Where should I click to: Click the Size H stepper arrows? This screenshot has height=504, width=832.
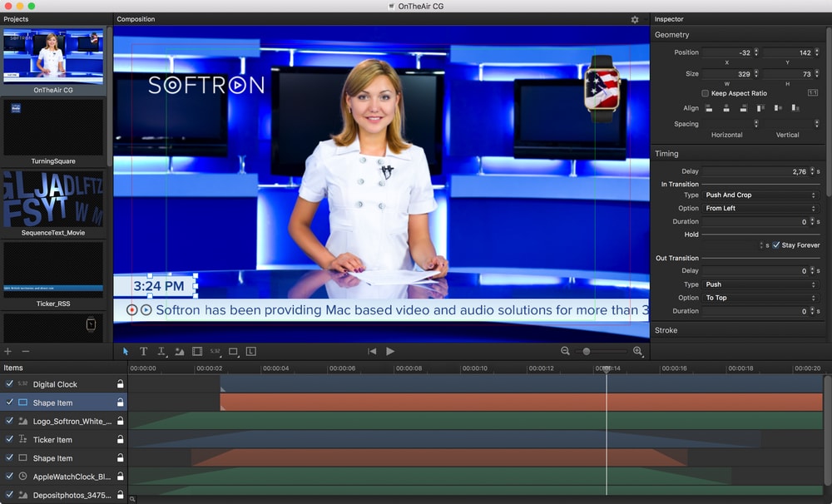[x=817, y=74]
